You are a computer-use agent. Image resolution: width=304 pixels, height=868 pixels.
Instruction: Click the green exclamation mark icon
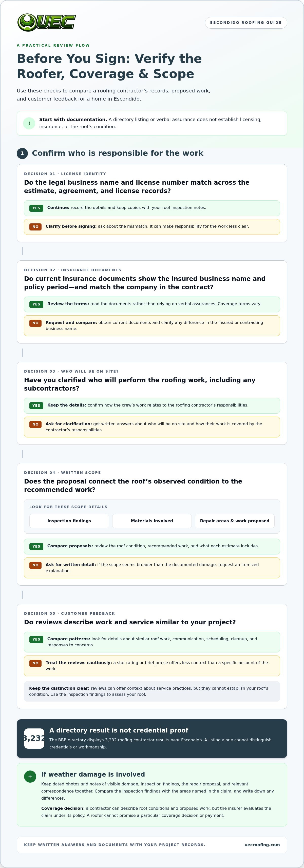click(x=29, y=123)
